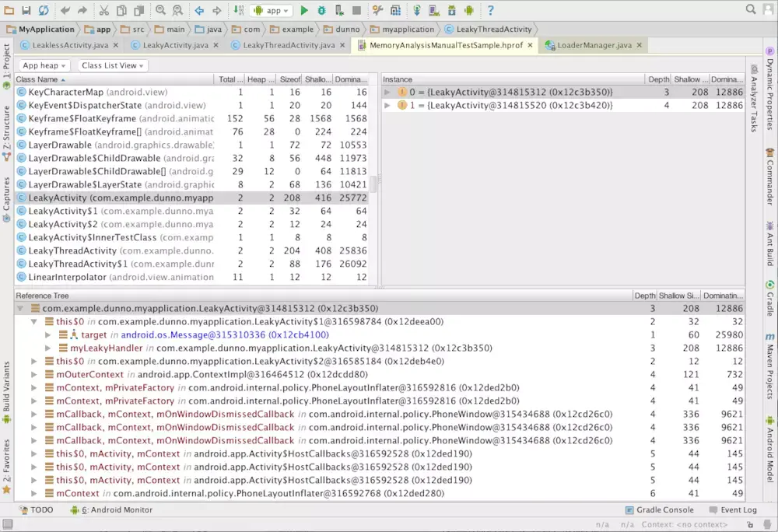Open the Event Log
778x532 pixels.
734,509
